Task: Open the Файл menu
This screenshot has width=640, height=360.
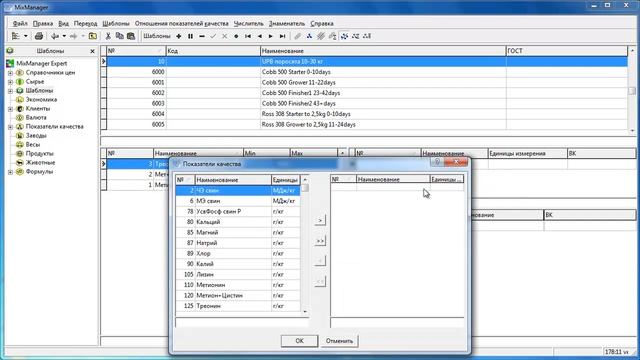Action: [x=20, y=24]
